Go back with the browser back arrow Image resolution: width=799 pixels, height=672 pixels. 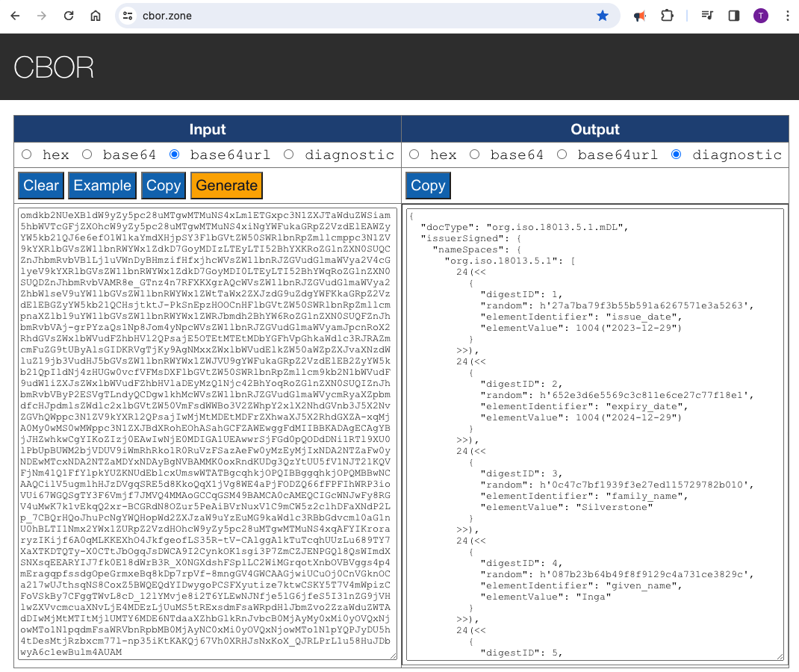[x=15, y=16]
